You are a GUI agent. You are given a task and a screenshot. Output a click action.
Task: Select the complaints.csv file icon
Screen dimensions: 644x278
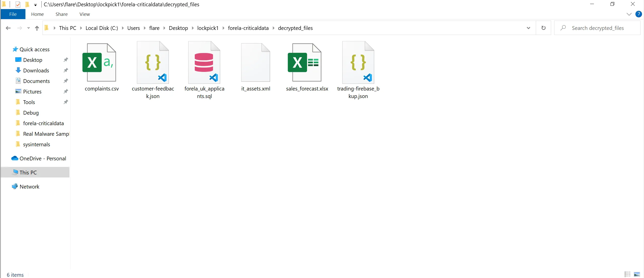click(x=99, y=62)
